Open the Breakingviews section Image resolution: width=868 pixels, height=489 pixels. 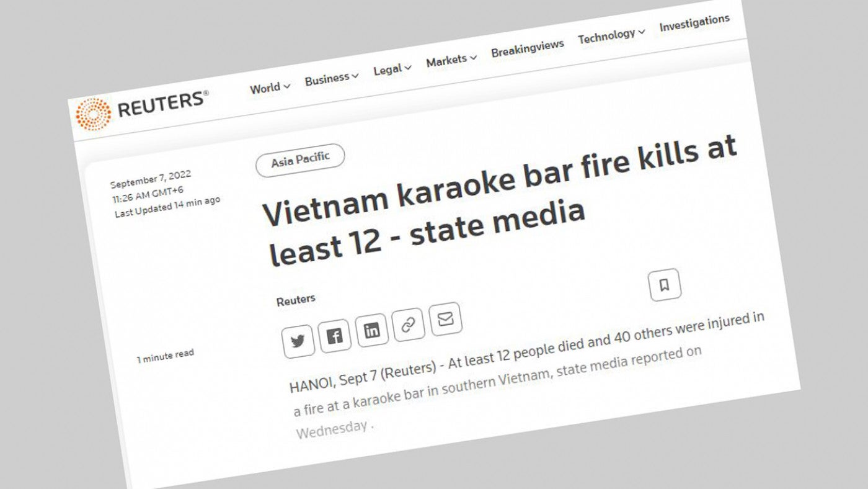click(528, 48)
